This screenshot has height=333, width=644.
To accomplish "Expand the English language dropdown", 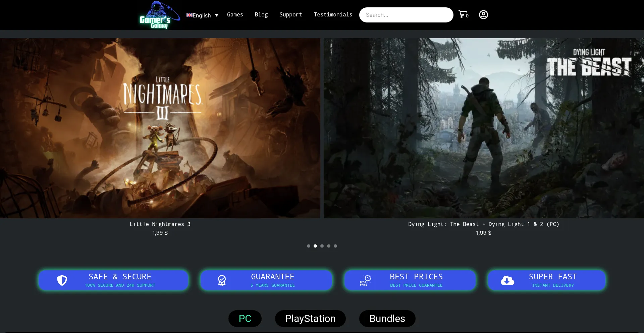I will tap(216, 15).
